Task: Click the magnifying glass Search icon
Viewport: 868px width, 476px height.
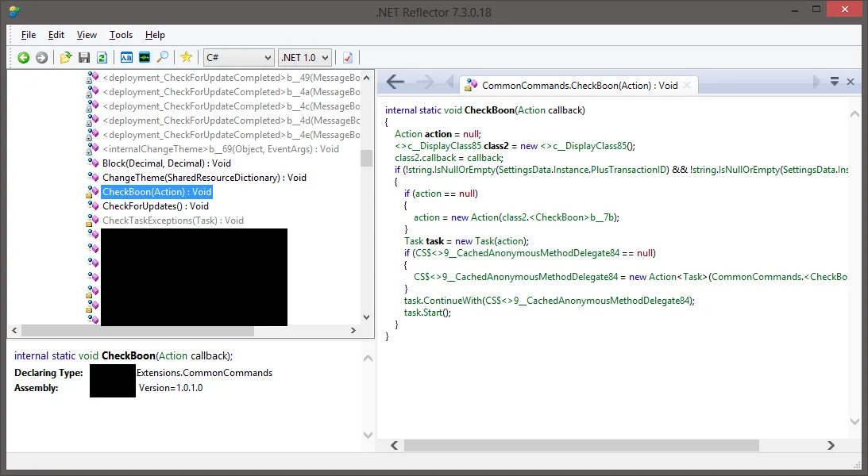Action: click(162, 57)
